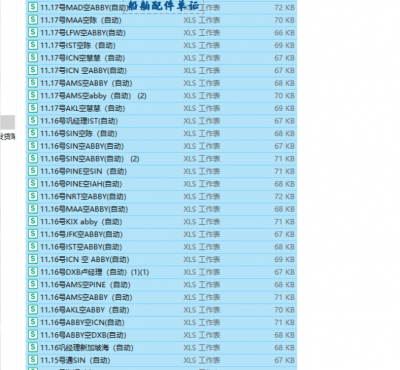Click file name 11.16号ABBY空DXB(自动)
Image resolution: width=400 pixels, height=370 pixels.
[x=83, y=335]
